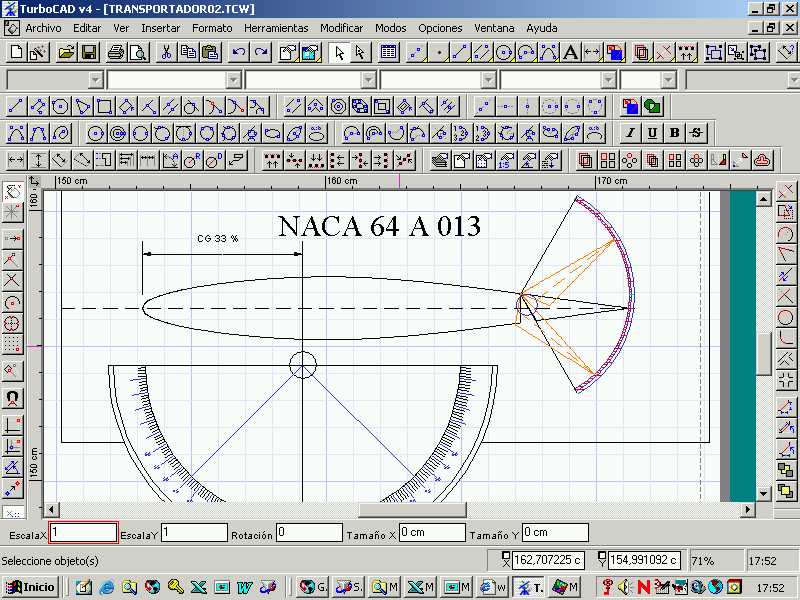The image size is (800, 600).
Task: Select the spiral curve tool
Action: [61, 134]
